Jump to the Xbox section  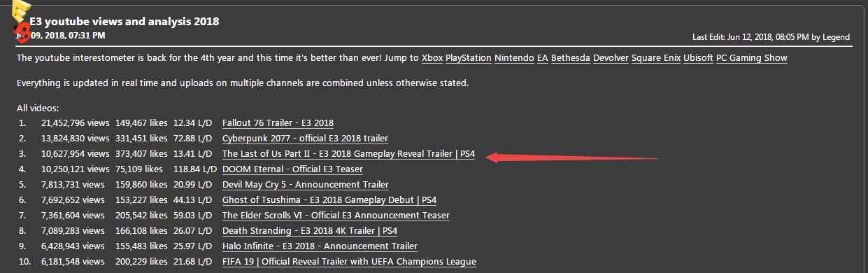[x=432, y=58]
